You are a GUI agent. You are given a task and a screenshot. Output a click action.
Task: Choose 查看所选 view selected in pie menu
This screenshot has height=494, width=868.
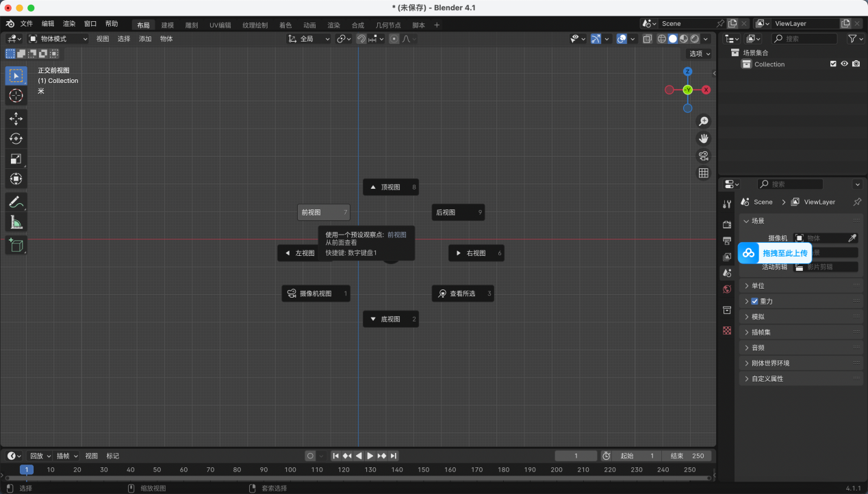(463, 294)
